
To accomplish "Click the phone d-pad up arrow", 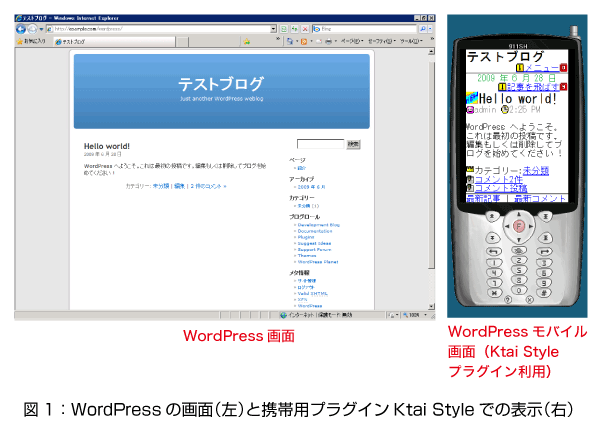I will tap(519, 215).
